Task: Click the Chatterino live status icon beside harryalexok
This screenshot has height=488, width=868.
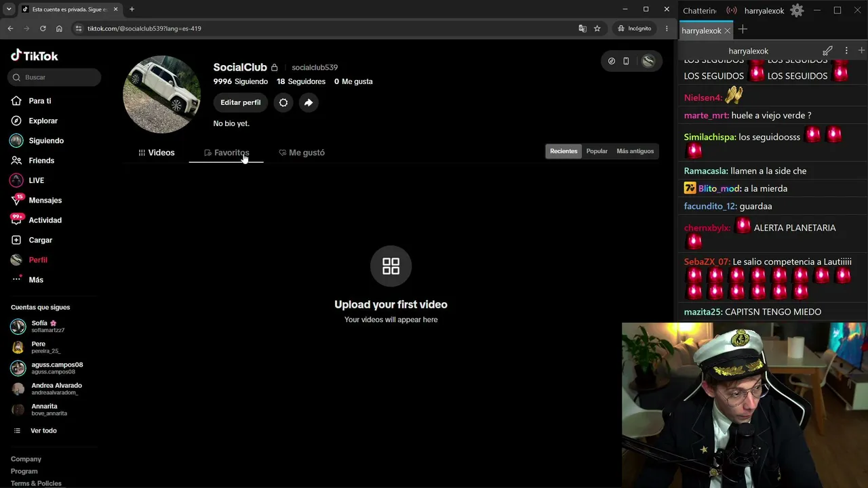Action: 732,11
